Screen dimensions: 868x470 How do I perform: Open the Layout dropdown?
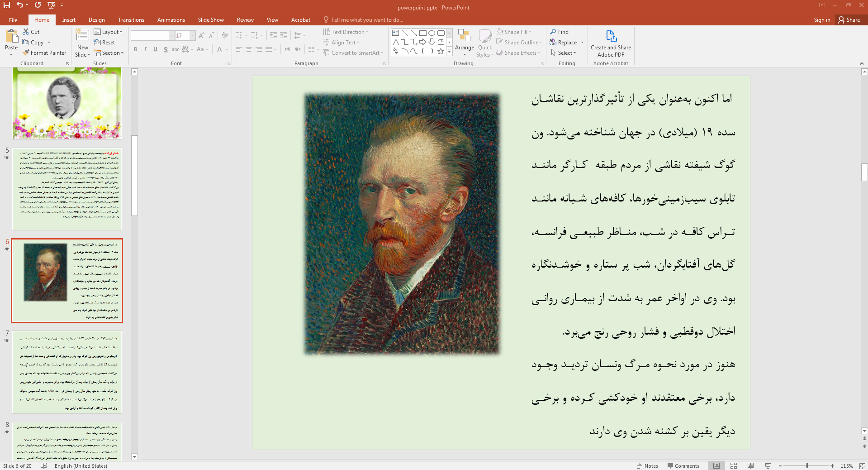click(x=108, y=32)
